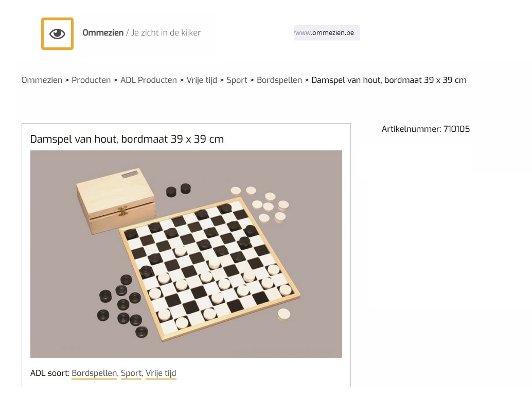The height and width of the screenshot is (396, 532).
Task: Open the Vrije tijd ADL soort tag
Action: (x=161, y=373)
